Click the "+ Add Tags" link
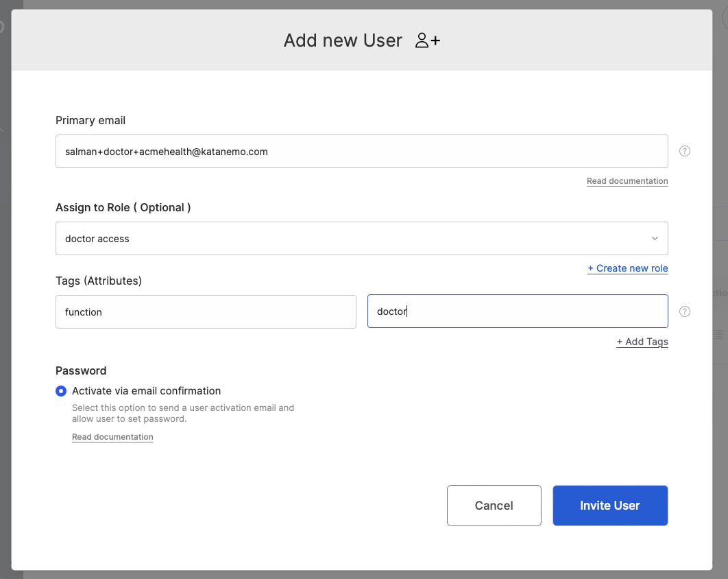The width and height of the screenshot is (728, 579). point(642,342)
